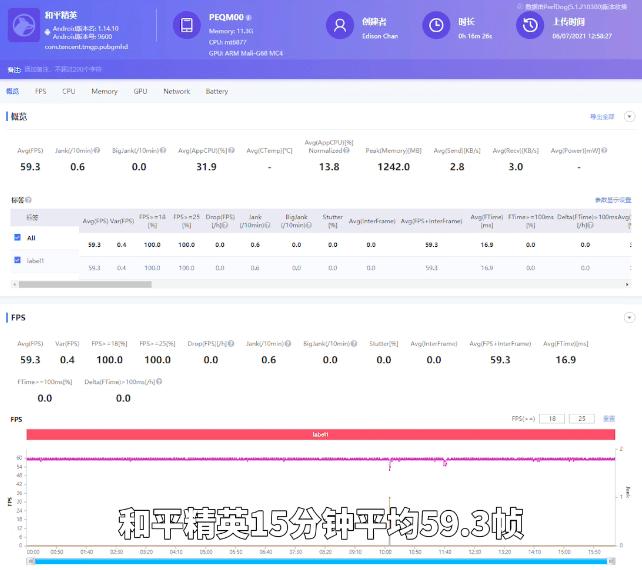This screenshot has height=570, width=642.
Task: Switch to the 概览 tab
Action: 12,91
